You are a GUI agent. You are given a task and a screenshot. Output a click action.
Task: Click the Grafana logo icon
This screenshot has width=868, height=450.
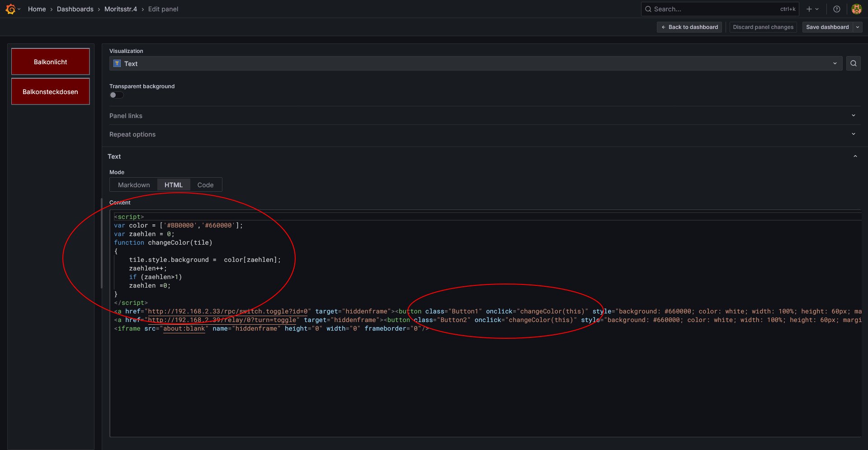tap(10, 9)
